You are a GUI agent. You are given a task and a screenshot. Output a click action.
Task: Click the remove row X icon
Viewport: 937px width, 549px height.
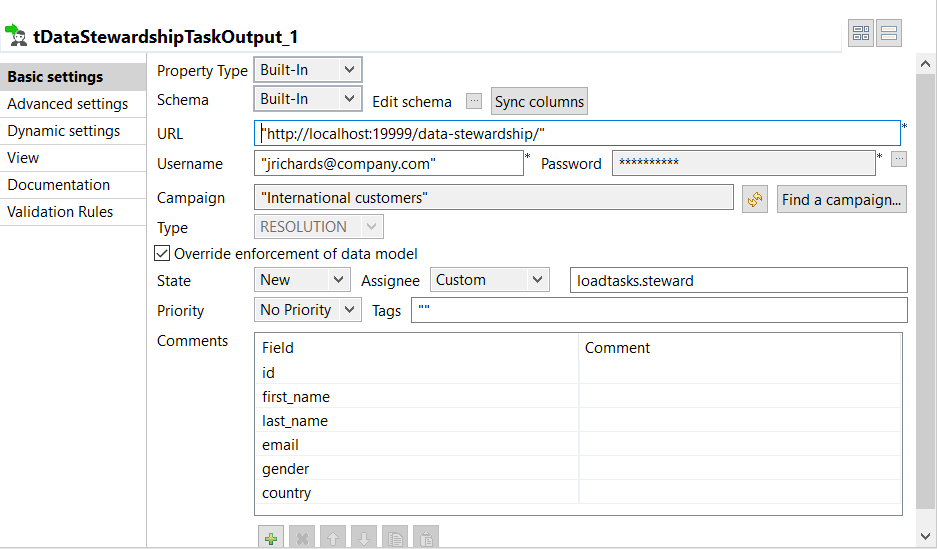tap(301, 538)
